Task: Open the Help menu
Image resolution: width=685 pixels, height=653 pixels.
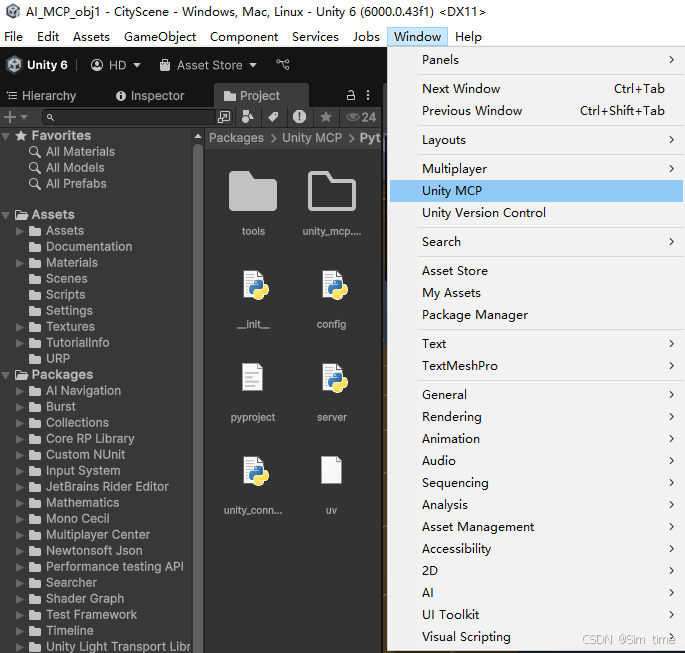Action: (468, 37)
